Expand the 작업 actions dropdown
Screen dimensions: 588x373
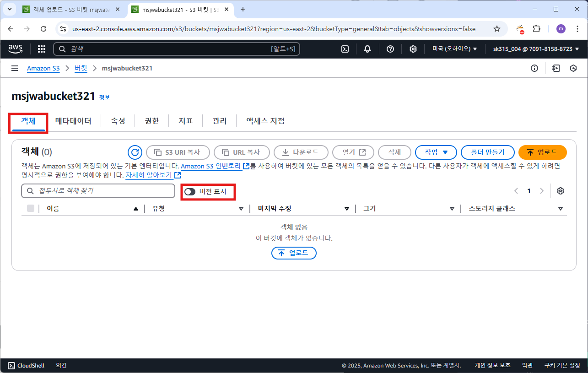[436, 152]
